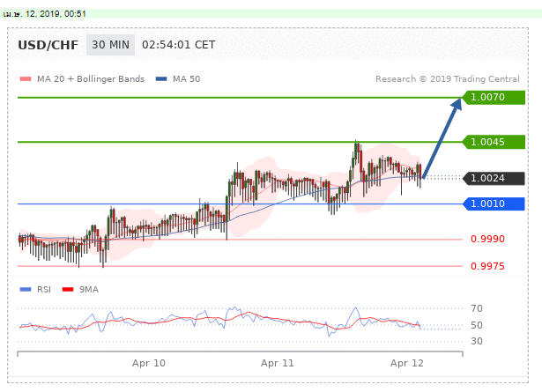Click the Research 2019 Trading Central credit

(448, 79)
